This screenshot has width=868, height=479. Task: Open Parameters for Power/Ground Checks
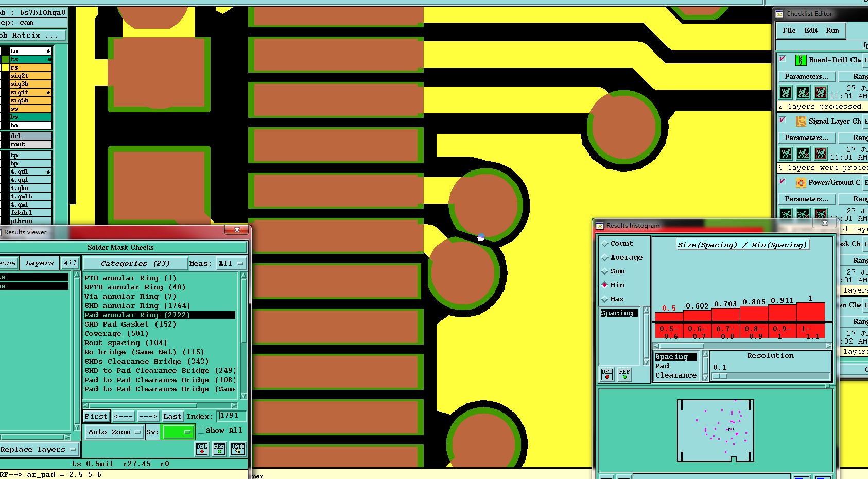click(806, 199)
